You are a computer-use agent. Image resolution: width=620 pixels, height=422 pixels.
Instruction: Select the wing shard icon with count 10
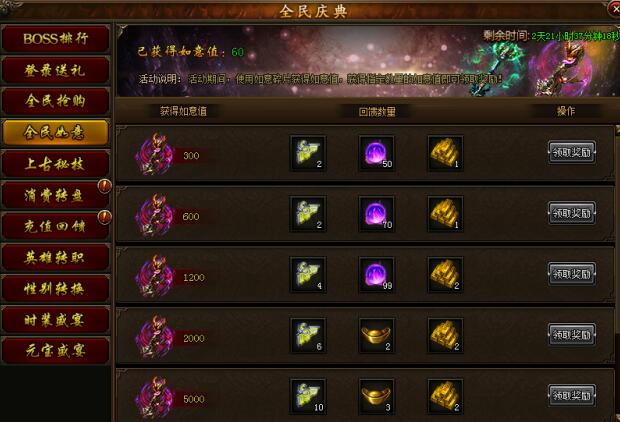[x=308, y=397]
